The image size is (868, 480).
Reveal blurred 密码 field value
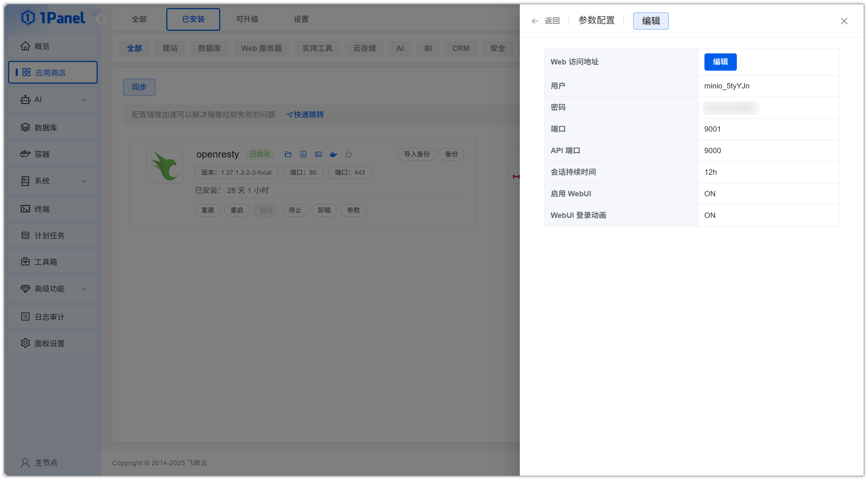pos(731,108)
